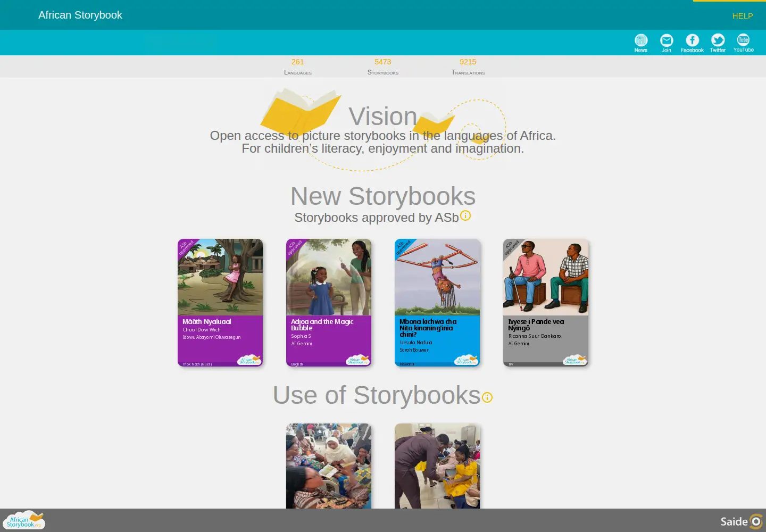Click the Vision heading
Viewport: 766px width, 532px height.
pyautogui.click(x=383, y=117)
